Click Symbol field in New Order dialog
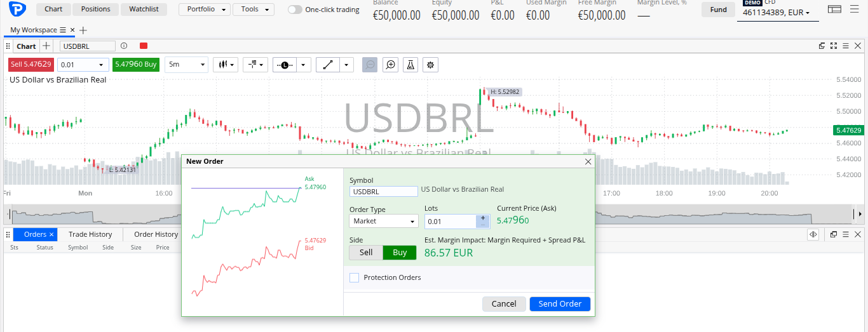 tap(384, 191)
